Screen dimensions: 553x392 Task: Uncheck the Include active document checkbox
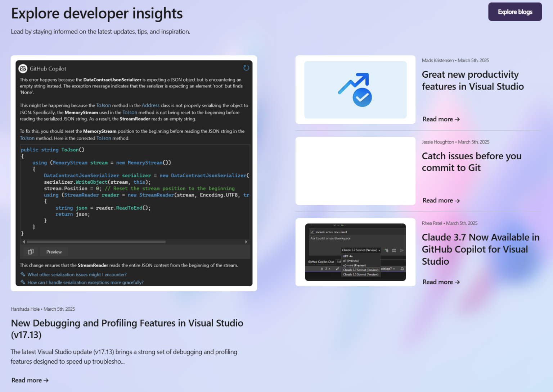pos(312,232)
